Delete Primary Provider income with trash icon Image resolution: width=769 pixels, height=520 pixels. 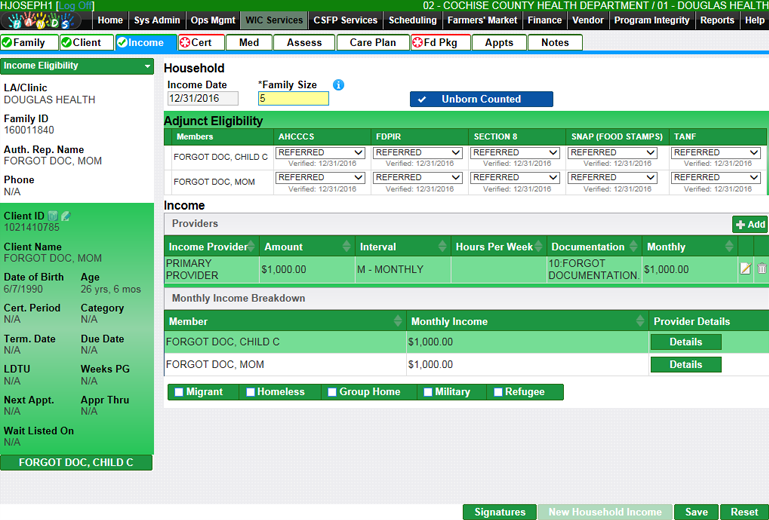click(761, 269)
